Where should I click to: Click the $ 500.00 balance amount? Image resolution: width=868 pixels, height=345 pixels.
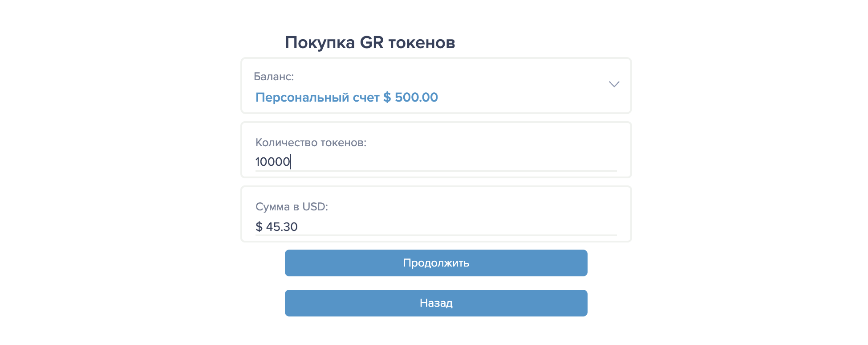[x=410, y=97]
